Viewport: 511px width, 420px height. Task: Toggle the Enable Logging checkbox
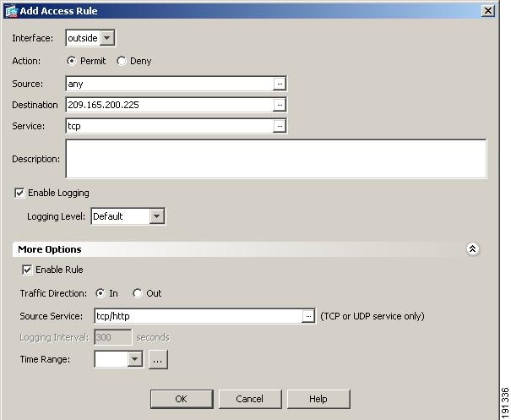coord(19,193)
